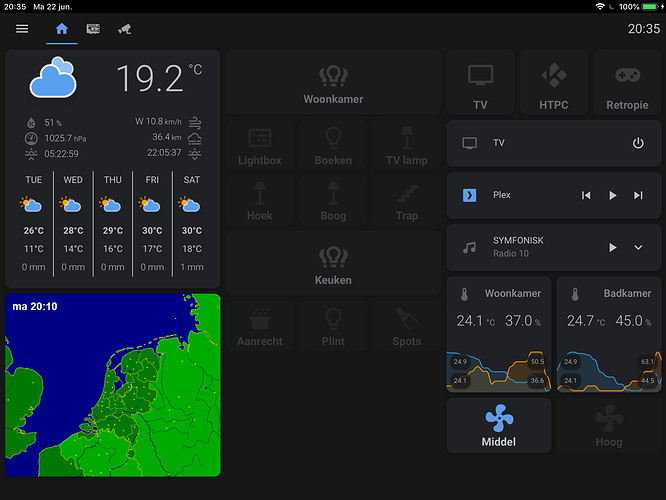This screenshot has height=500, width=666.
Task: Select the WED forecast icon
Action: [x=71, y=205]
